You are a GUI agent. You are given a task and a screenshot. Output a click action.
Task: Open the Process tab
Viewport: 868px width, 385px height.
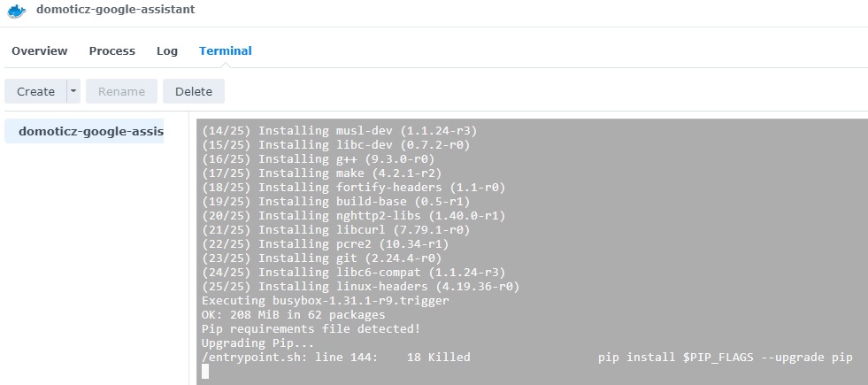click(x=111, y=51)
